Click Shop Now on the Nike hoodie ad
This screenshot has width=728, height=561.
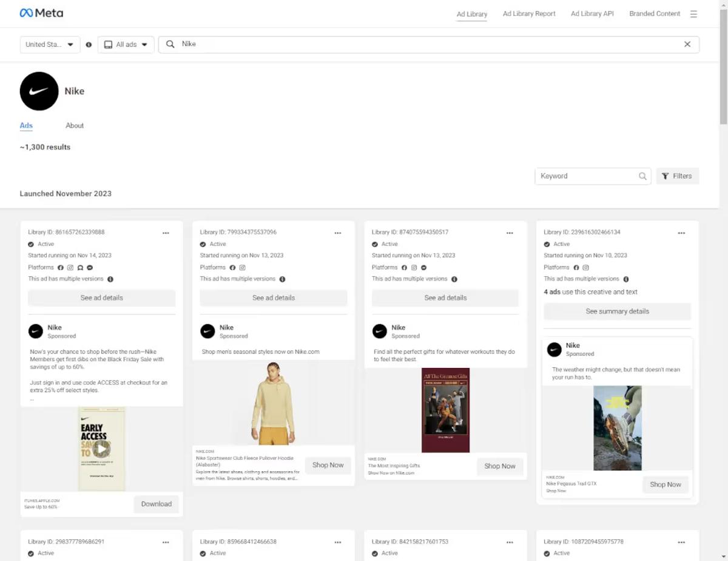328,464
